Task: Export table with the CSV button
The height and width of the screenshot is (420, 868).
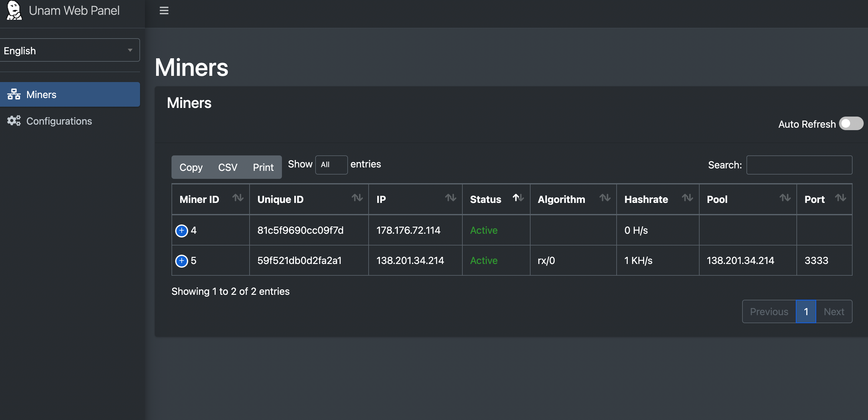Action: click(x=227, y=167)
